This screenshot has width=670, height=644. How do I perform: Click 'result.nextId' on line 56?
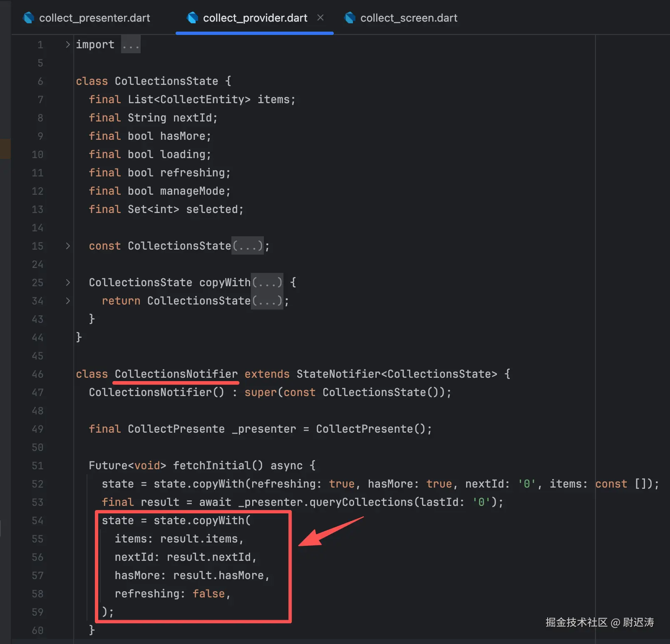208,557
